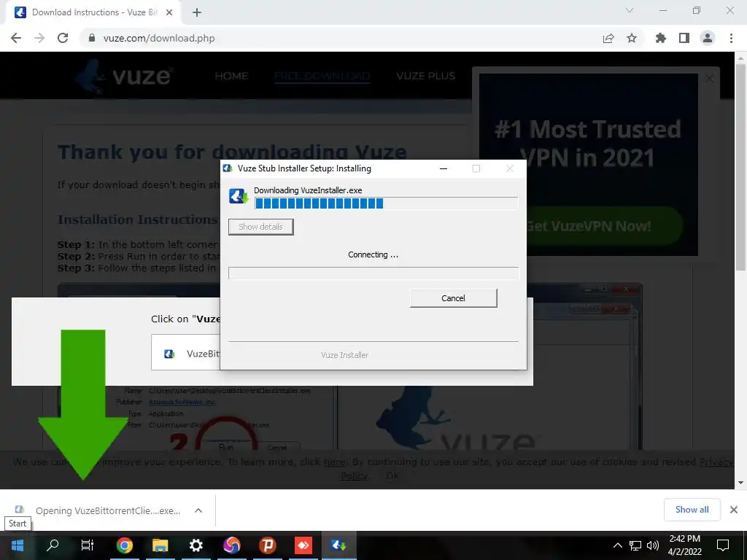
Task: Select the Download Instructions - Vuze tab
Action: [x=93, y=12]
